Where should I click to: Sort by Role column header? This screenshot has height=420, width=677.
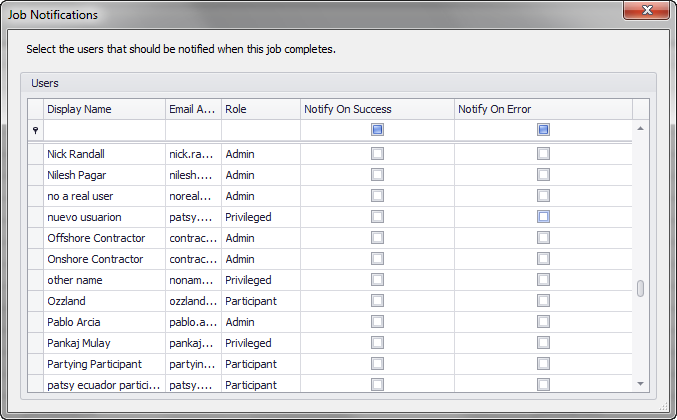(261, 109)
